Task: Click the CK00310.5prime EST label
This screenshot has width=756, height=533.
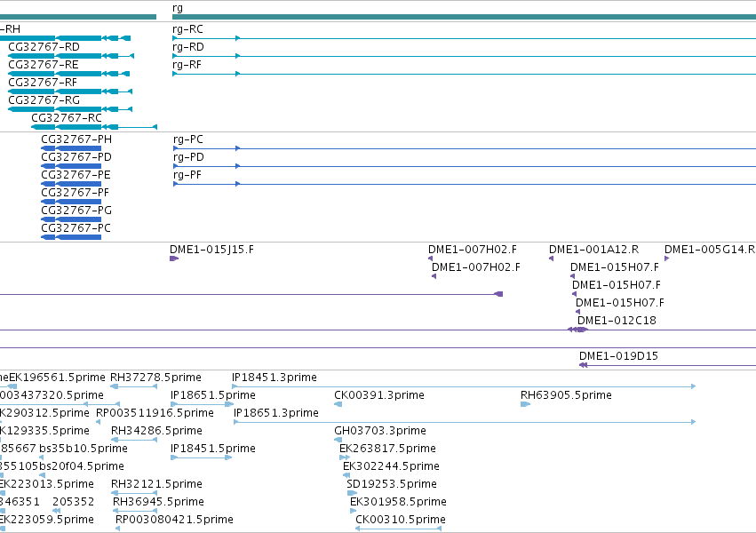Action: [401, 520]
